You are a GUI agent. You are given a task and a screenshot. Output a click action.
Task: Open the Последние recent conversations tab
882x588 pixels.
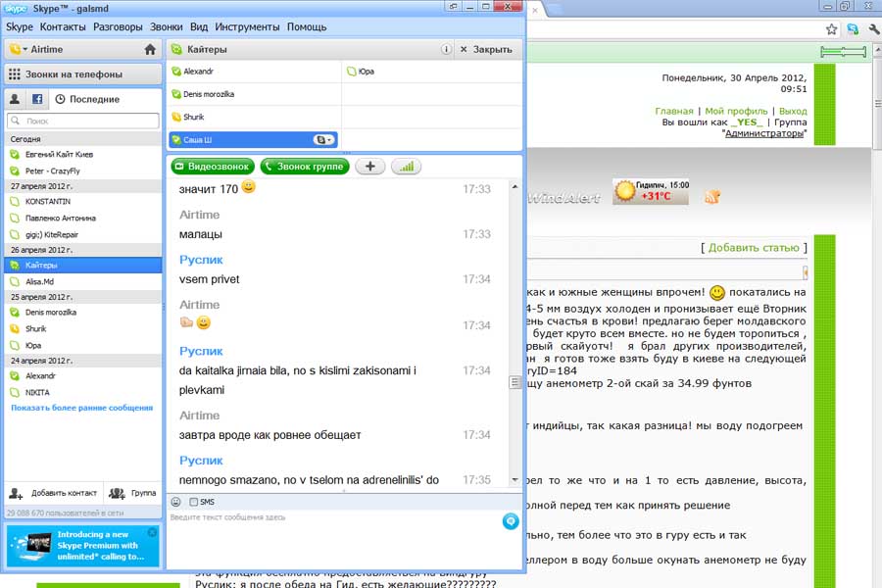[87, 99]
